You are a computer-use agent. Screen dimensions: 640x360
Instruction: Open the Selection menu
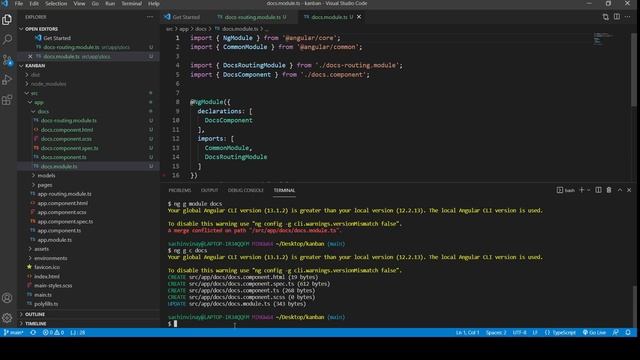point(56,4)
